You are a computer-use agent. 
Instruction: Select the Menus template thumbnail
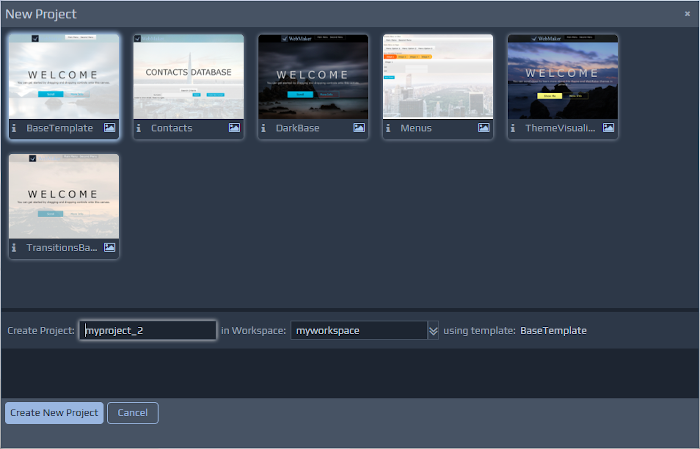pyautogui.click(x=438, y=76)
